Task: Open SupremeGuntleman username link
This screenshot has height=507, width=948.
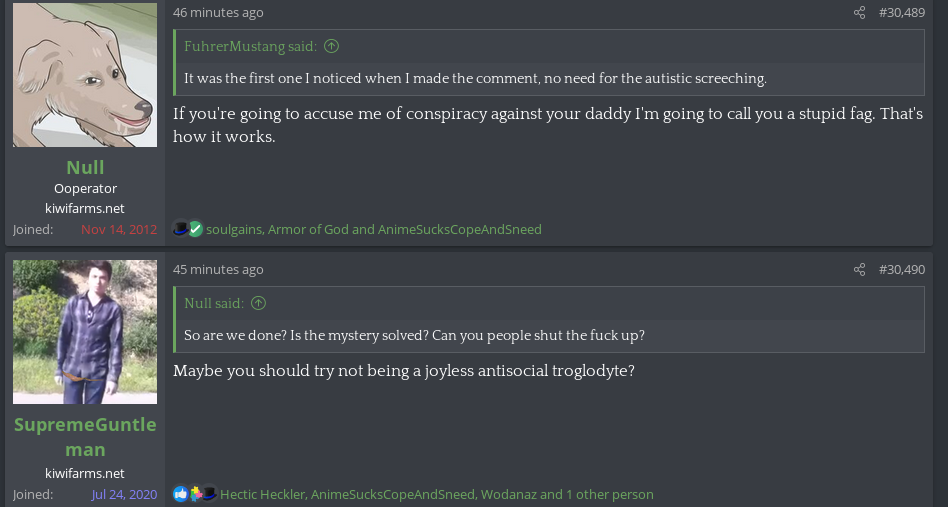Action: (x=85, y=437)
